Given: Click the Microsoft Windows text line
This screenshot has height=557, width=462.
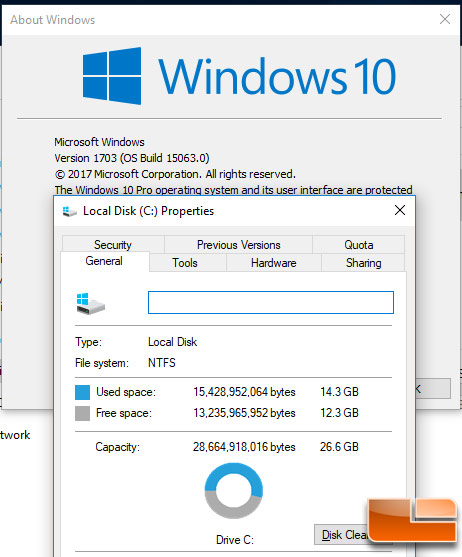Looking at the screenshot, I should [99, 142].
